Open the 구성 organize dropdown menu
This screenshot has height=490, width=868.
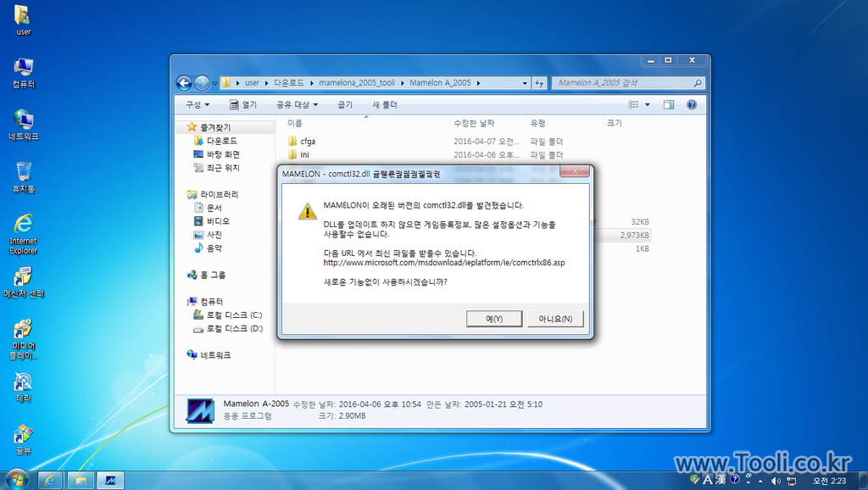pyautogui.click(x=197, y=104)
